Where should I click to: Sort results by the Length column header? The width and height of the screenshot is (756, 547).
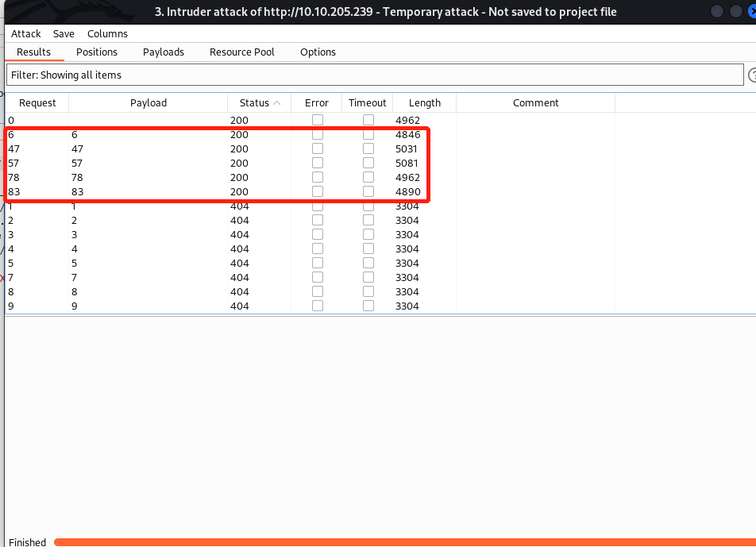(424, 103)
